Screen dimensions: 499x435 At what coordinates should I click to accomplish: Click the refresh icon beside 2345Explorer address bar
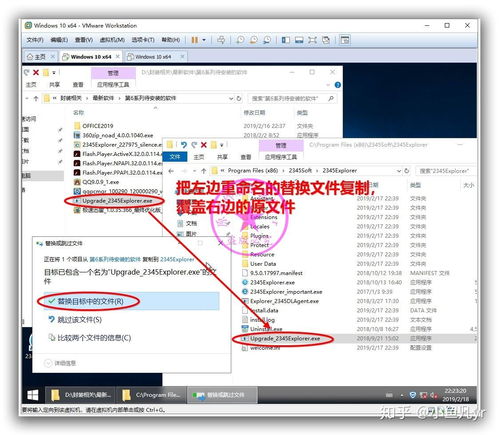407,171
